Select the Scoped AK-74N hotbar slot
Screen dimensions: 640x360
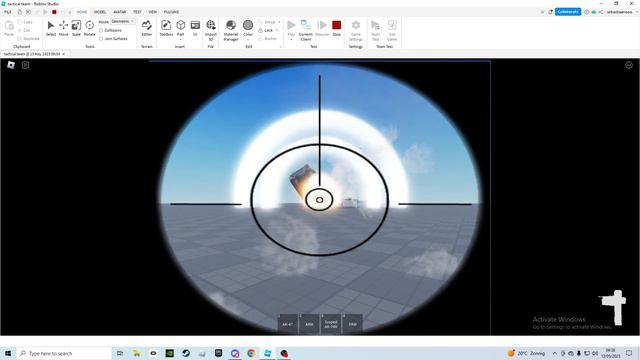tap(331, 324)
